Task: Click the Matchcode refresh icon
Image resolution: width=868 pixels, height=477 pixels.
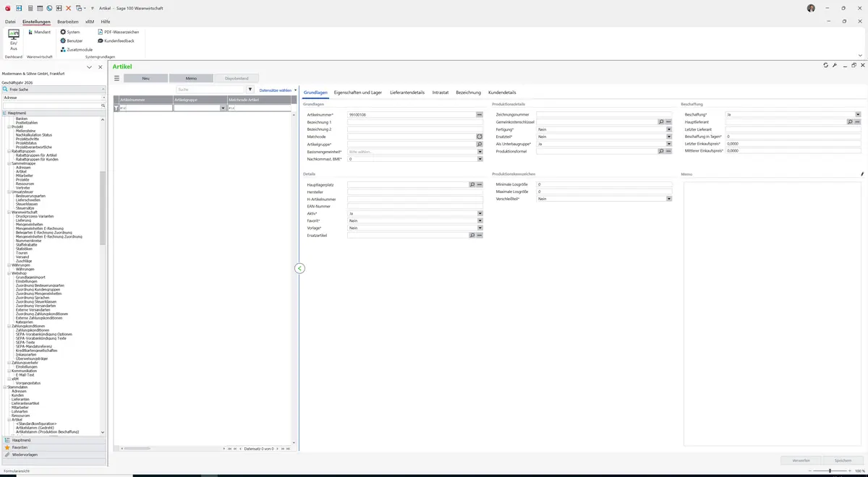Action: coord(479,137)
